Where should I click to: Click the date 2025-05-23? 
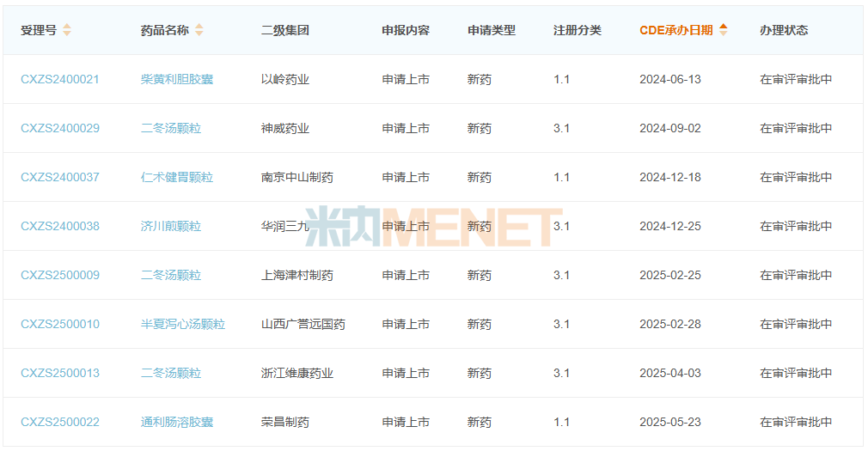pyautogui.click(x=669, y=423)
